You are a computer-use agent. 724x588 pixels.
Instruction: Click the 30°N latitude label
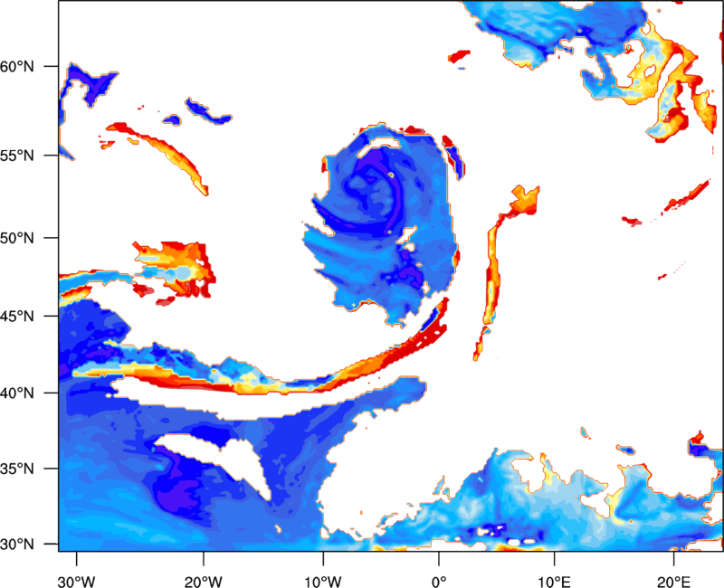[17, 545]
